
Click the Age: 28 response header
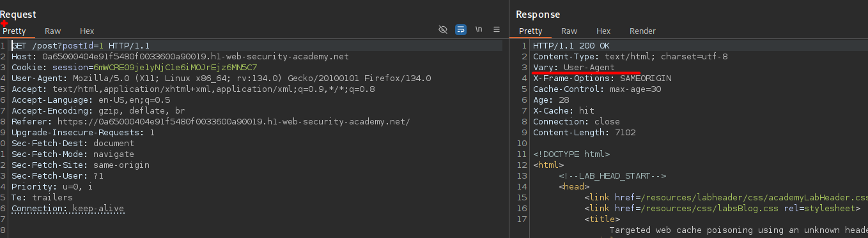click(x=551, y=100)
